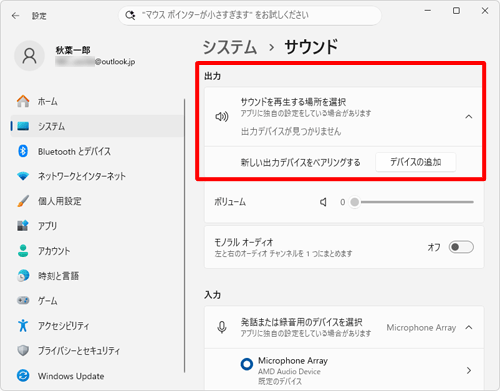The height and width of the screenshot is (391, 500).
Task: Click the Bluetooth icon in sidebar
Action: (23, 151)
